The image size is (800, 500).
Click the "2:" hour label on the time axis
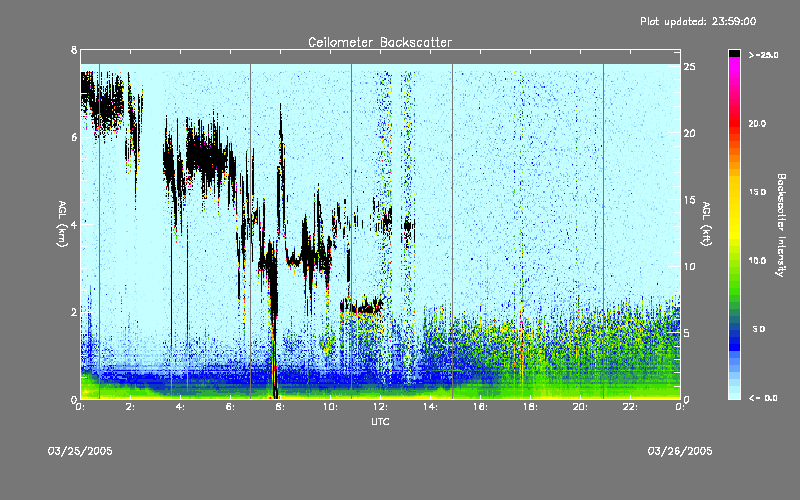point(130,407)
